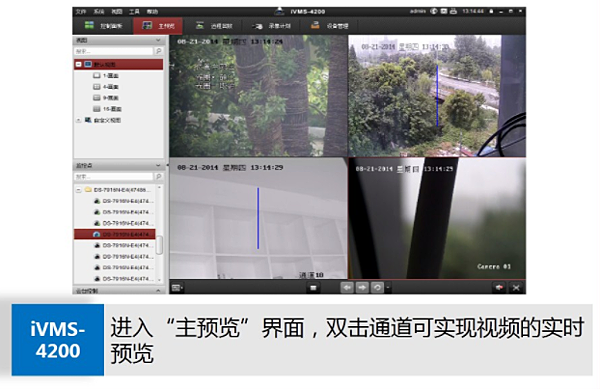Collapse the 默认视图 tree node
600x389 pixels.
click(79, 64)
